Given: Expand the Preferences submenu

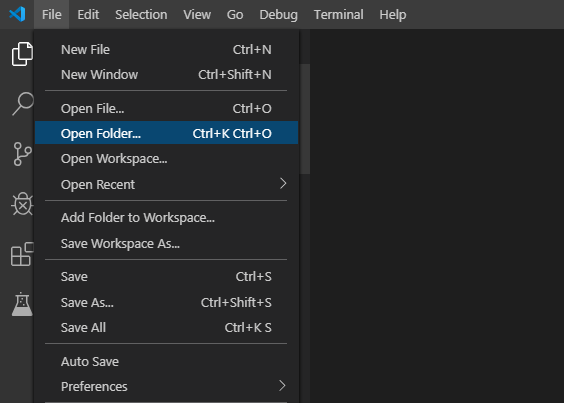Looking at the screenshot, I should [x=166, y=386].
